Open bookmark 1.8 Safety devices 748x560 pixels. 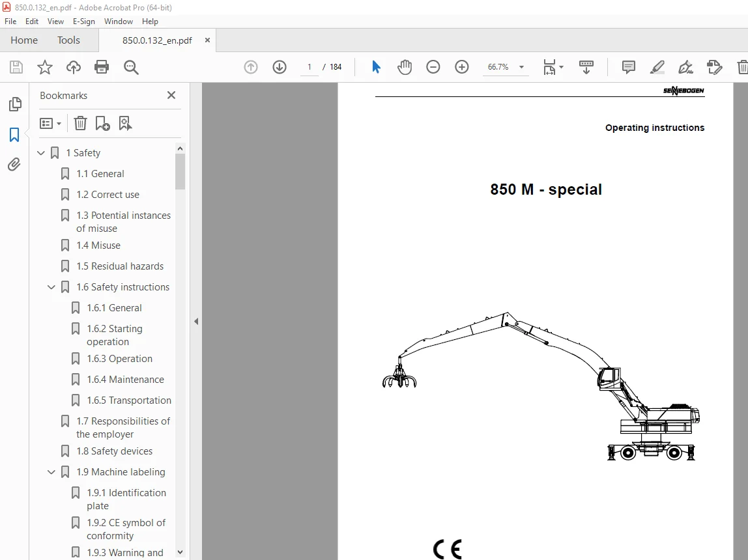[115, 451]
